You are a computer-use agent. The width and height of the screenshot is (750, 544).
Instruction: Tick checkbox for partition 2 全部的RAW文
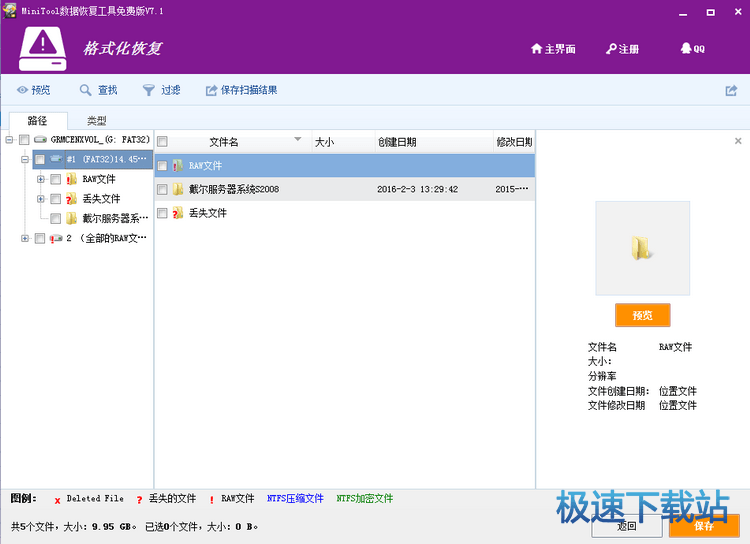tap(40, 238)
